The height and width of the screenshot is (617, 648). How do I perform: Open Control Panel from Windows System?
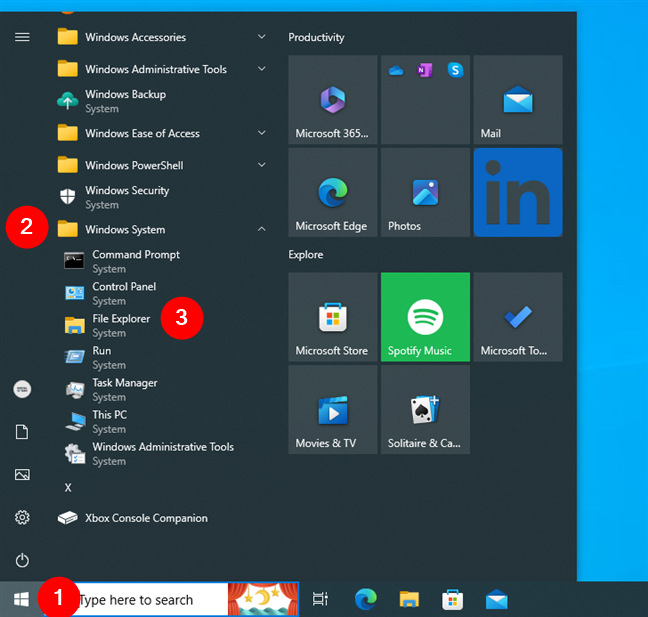[162, 293]
